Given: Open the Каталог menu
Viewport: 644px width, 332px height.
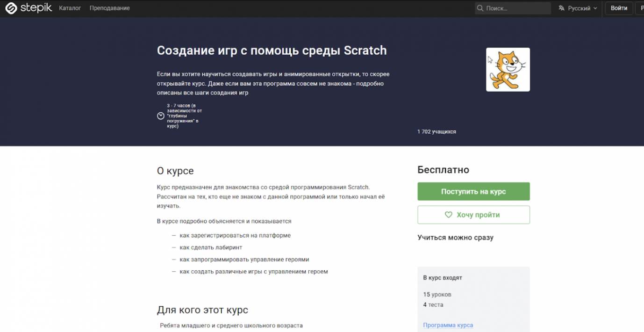Looking at the screenshot, I should click(x=70, y=8).
